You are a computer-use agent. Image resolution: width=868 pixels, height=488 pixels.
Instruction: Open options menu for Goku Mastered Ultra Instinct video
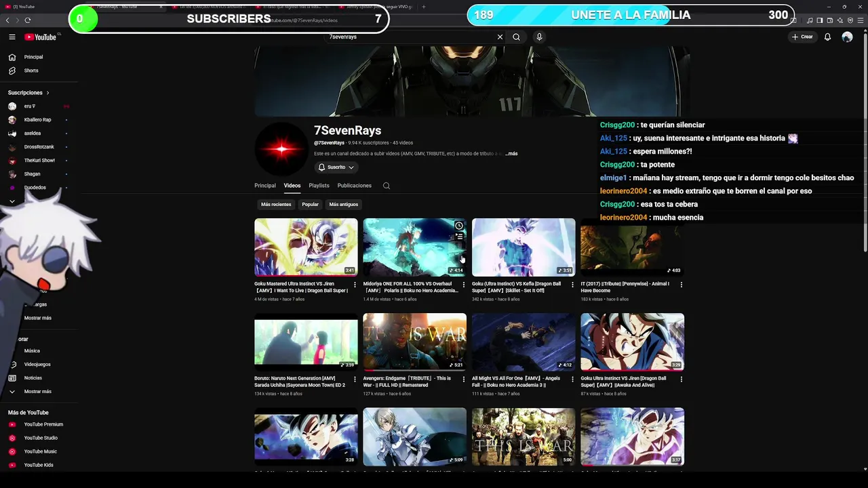(x=355, y=285)
